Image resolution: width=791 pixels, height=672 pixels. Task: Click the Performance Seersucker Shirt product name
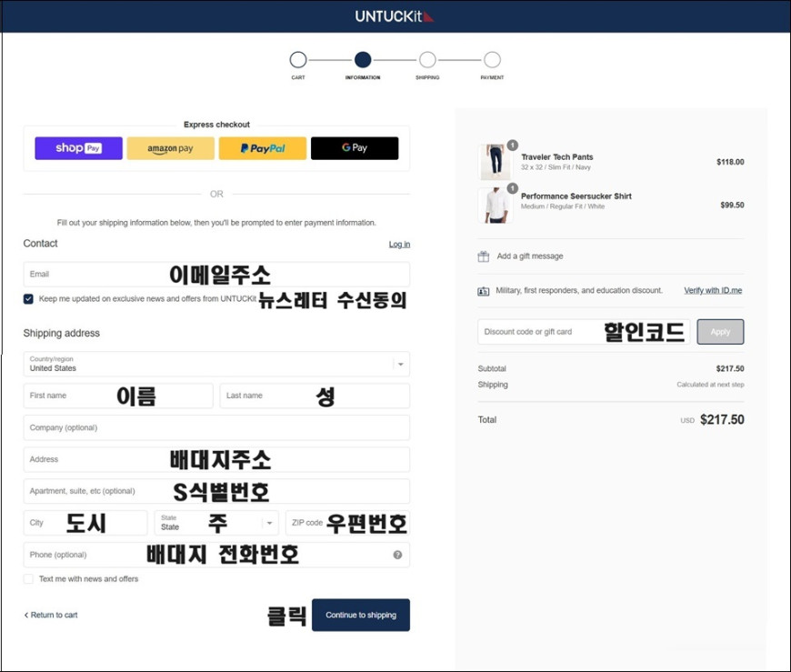coord(576,196)
